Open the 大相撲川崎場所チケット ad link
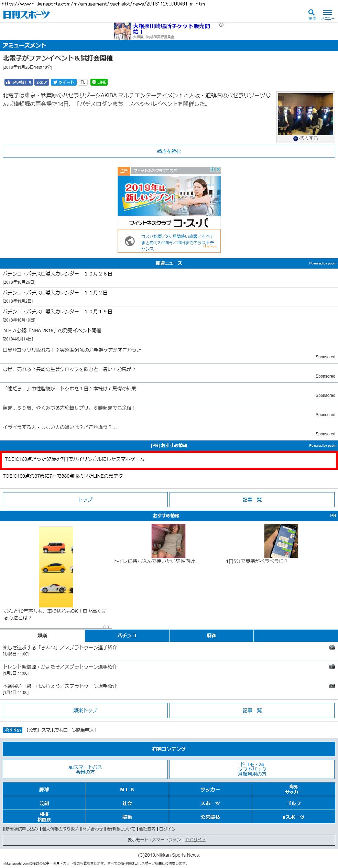 (171, 29)
